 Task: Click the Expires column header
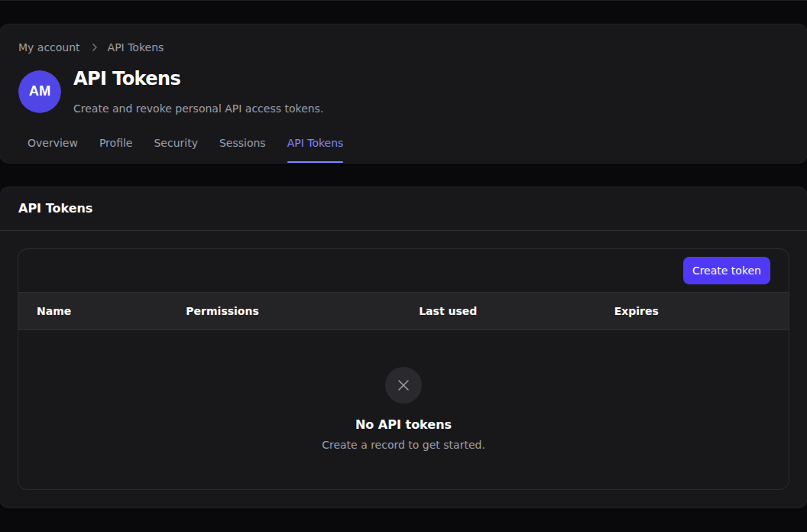point(636,311)
